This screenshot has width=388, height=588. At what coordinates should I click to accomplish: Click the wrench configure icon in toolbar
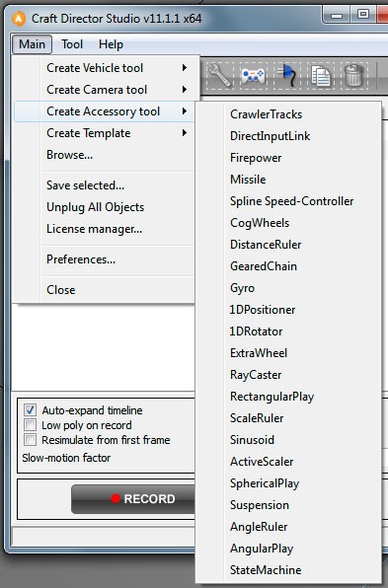(220, 76)
